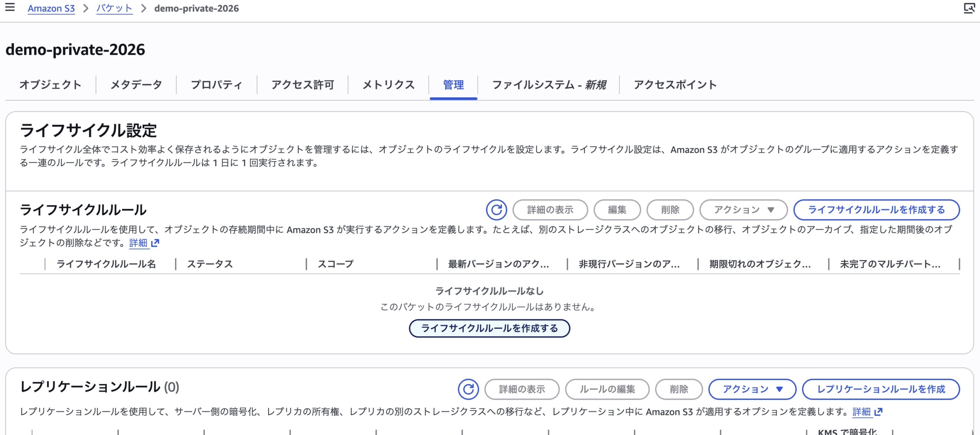Click external link icon beside lifecycle 詳細

pyautogui.click(x=155, y=243)
